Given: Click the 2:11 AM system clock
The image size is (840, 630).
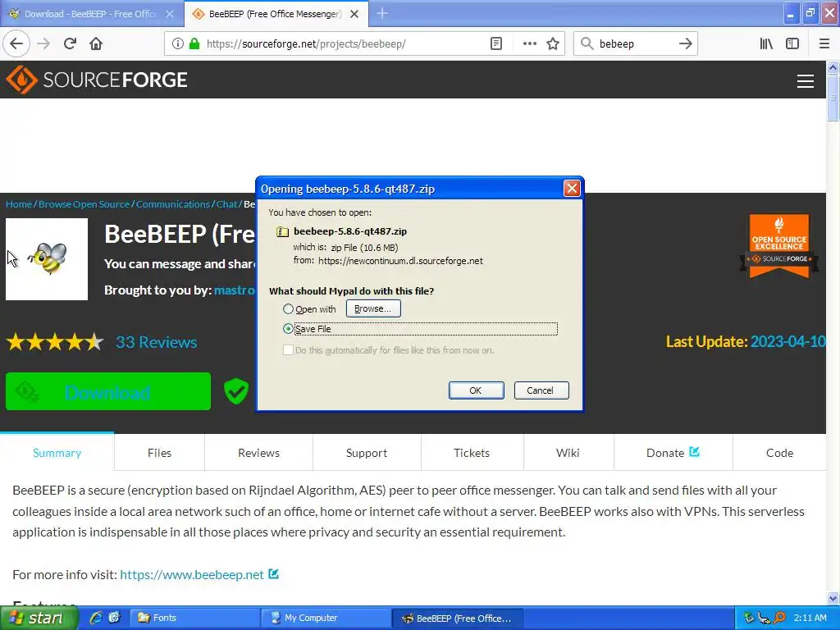Looking at the screenshot, I should click(810, 618).
